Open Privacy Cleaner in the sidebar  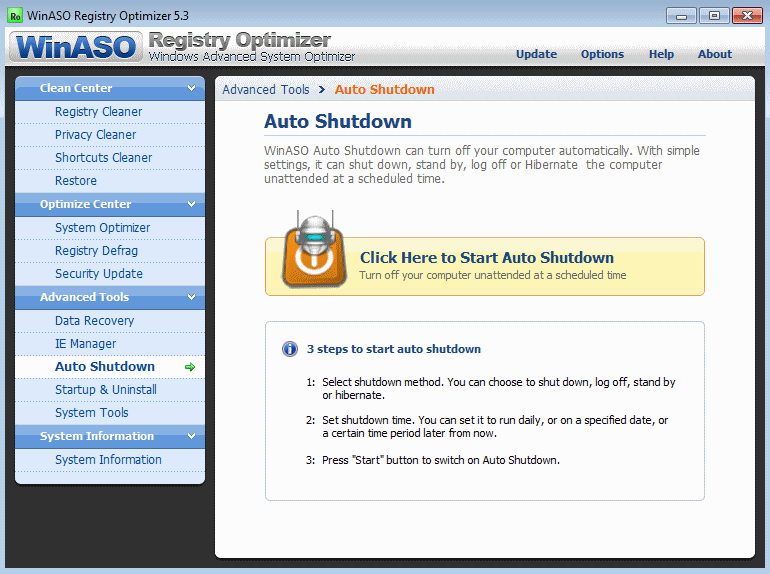click(x=110, y=135)
